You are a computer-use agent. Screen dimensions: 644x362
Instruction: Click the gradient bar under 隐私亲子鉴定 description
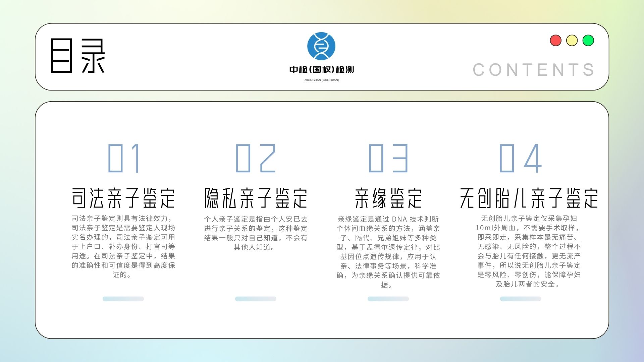pos(256,299)
